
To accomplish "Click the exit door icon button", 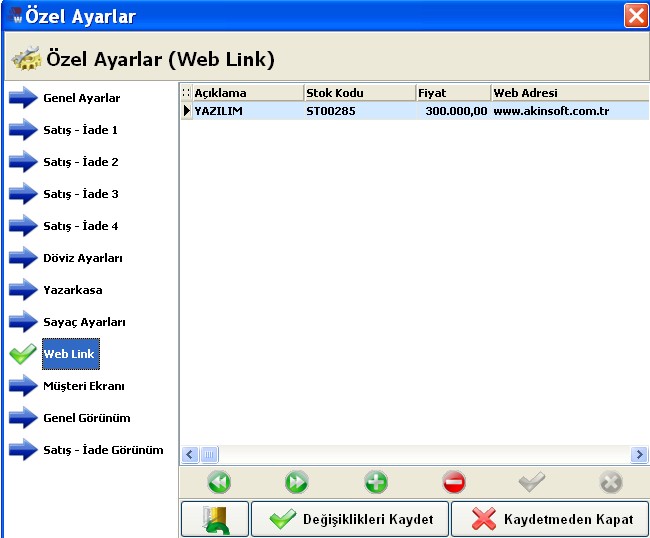I will pyautogui.click(x=215, y=519).
